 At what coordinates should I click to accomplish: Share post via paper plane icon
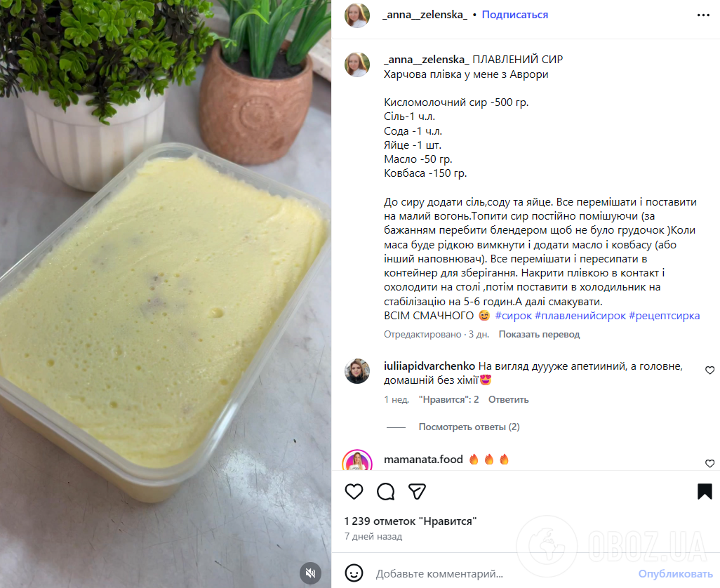(417, 492)
